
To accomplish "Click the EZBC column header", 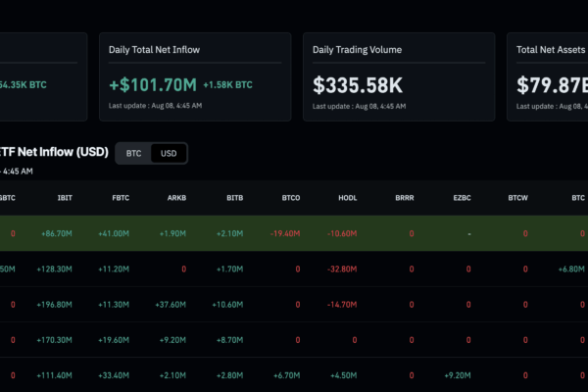I will click(x=462, y=198).
